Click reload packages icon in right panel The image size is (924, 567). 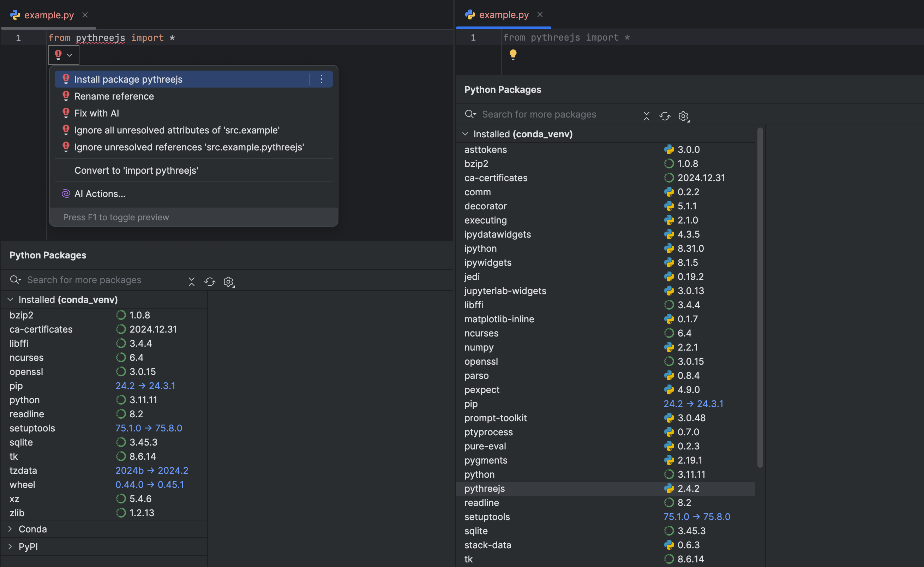(665, 116)
